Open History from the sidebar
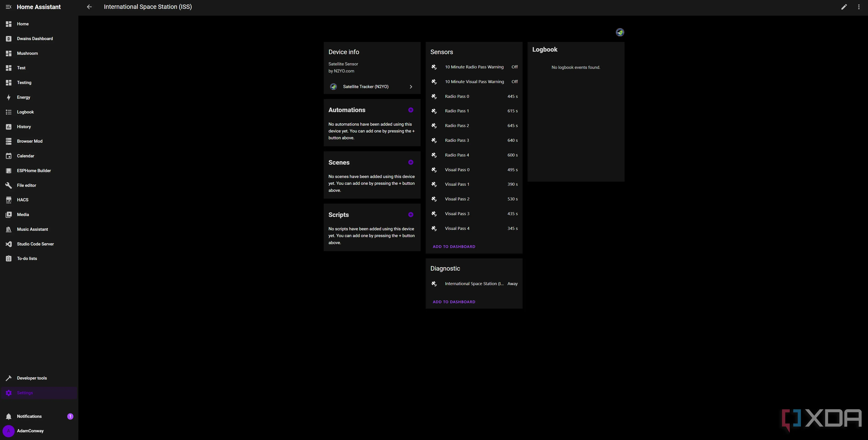 click(39, 127)
